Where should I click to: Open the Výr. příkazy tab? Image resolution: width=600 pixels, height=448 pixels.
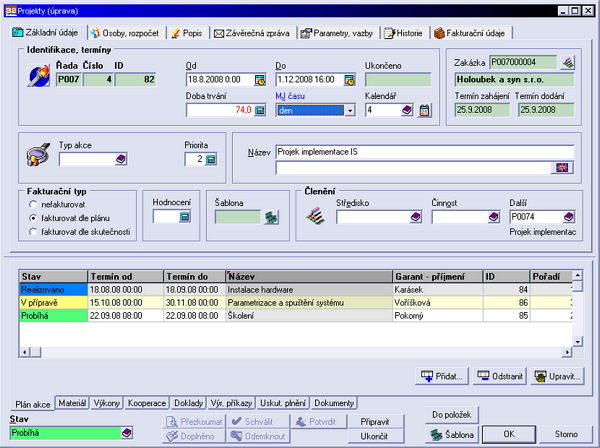(x=232, y=403)
